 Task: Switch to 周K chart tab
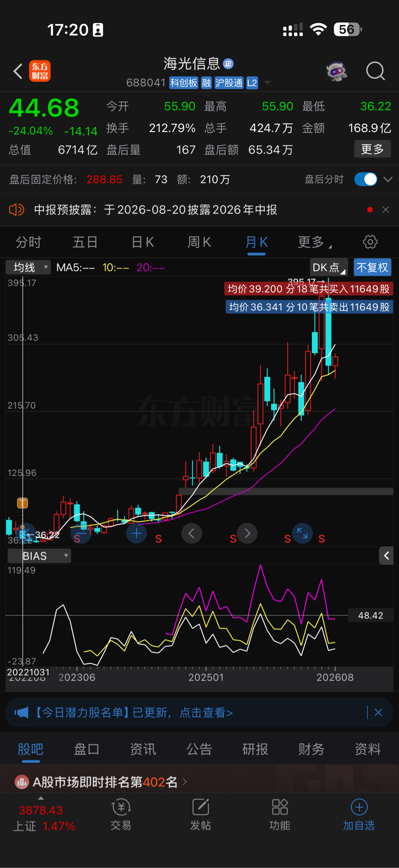pos(199,242)
